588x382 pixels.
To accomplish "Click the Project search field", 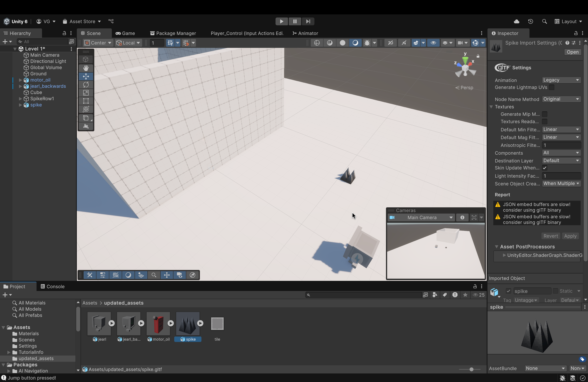I will [364, 295].
